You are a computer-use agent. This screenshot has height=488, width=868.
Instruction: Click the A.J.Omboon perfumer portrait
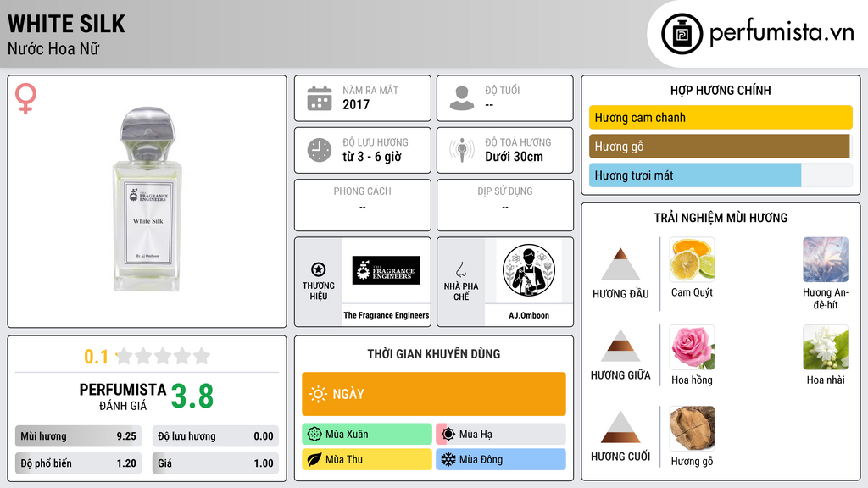(529, 270)
